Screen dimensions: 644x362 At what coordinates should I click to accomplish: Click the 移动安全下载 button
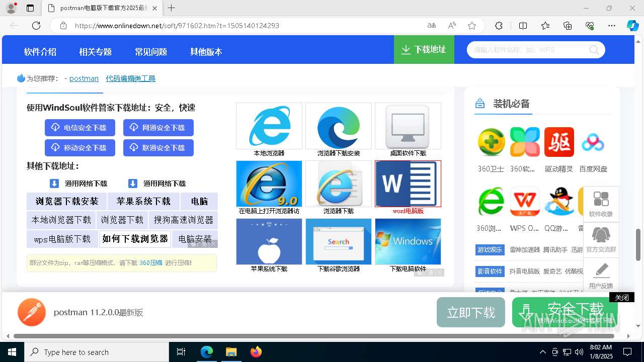80,148
